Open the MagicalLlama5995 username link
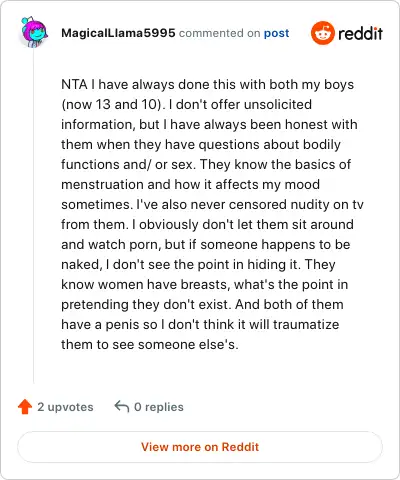400x480 pixels. pos(118,33)
